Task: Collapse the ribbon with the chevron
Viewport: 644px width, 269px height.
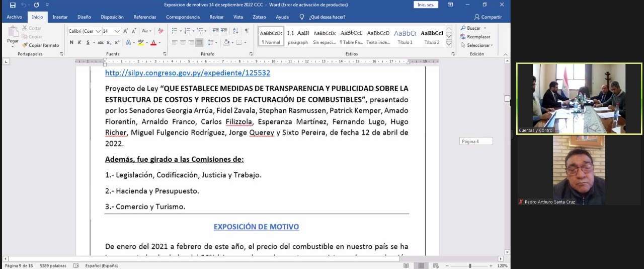Action: (x=505, y=54)
